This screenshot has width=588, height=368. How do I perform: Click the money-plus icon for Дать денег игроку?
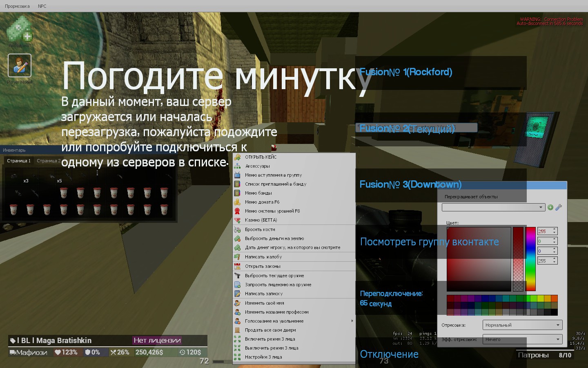point(237,247)
